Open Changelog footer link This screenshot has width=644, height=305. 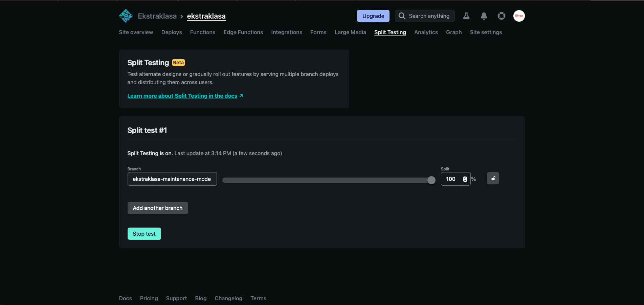[x=228, y=298]
